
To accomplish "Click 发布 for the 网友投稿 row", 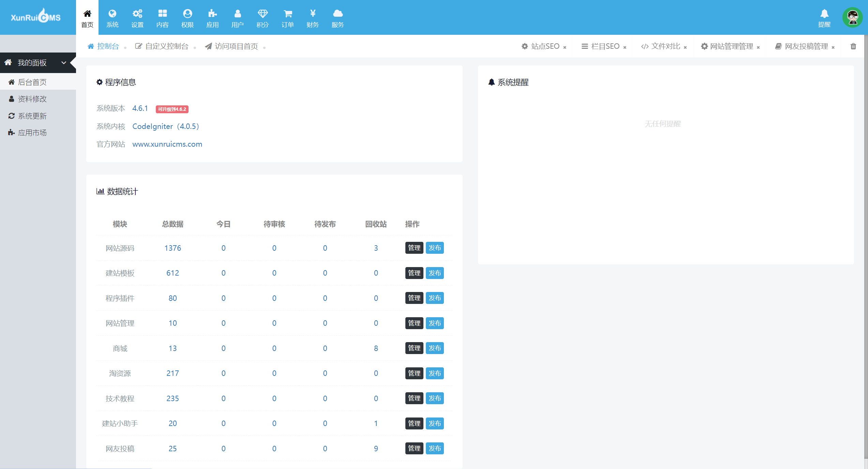I will pos(435,449).
